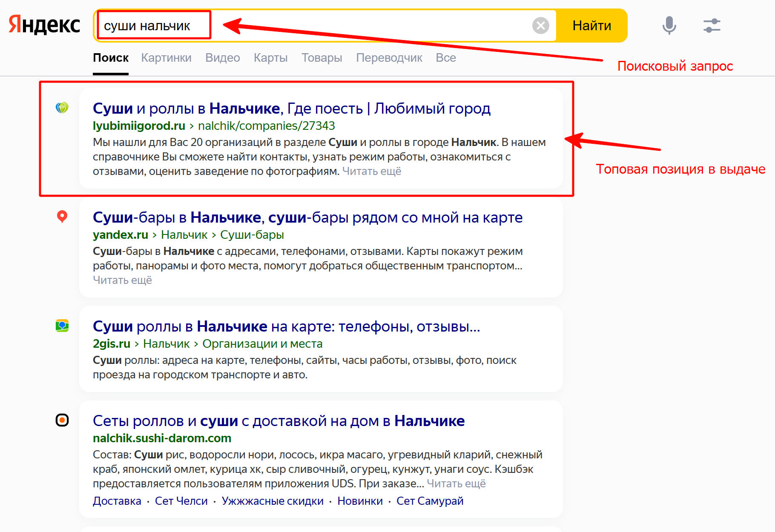Open nalchik/companies/27343 path link
Screen dimensions: 775x532
(267, 126)
